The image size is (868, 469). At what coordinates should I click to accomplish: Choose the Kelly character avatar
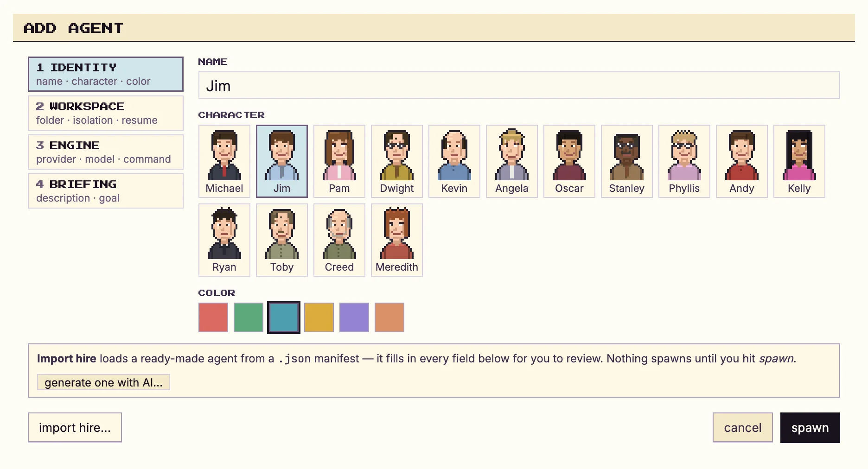click(x=799, y=161)
